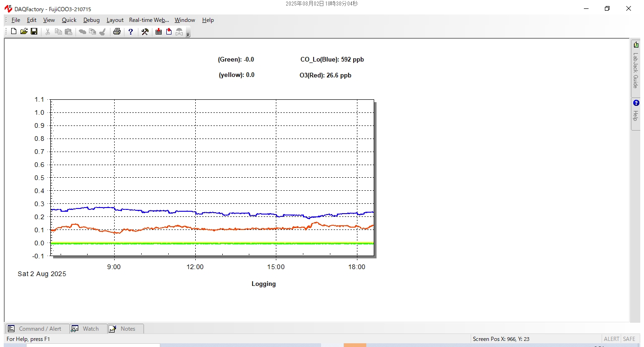Click the Copy icon in toolbar

[x=58, y=31]
